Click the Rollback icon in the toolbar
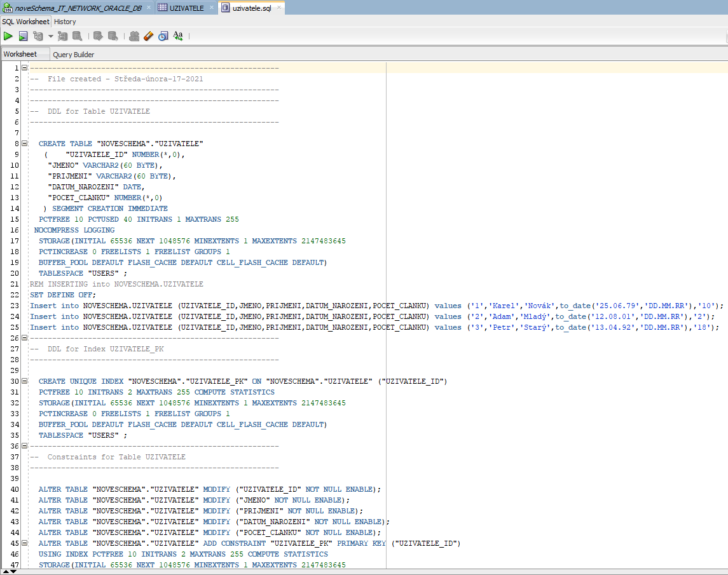 click(x=113, y=36)
